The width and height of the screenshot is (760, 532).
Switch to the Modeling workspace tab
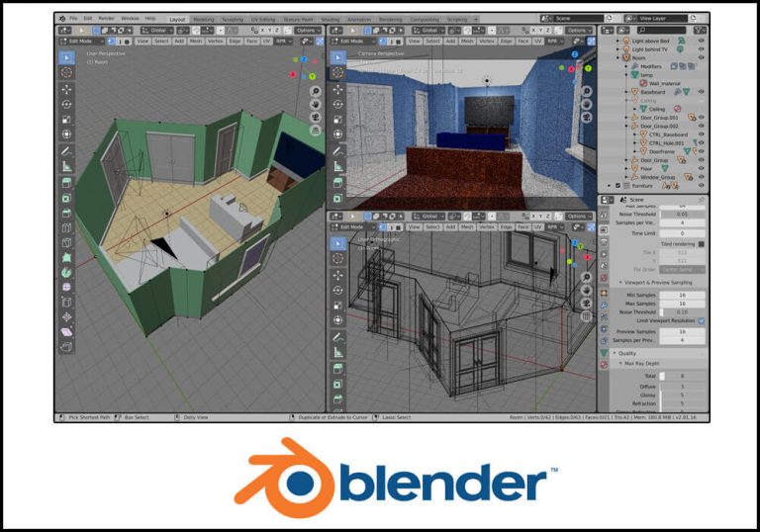point(204,20)
